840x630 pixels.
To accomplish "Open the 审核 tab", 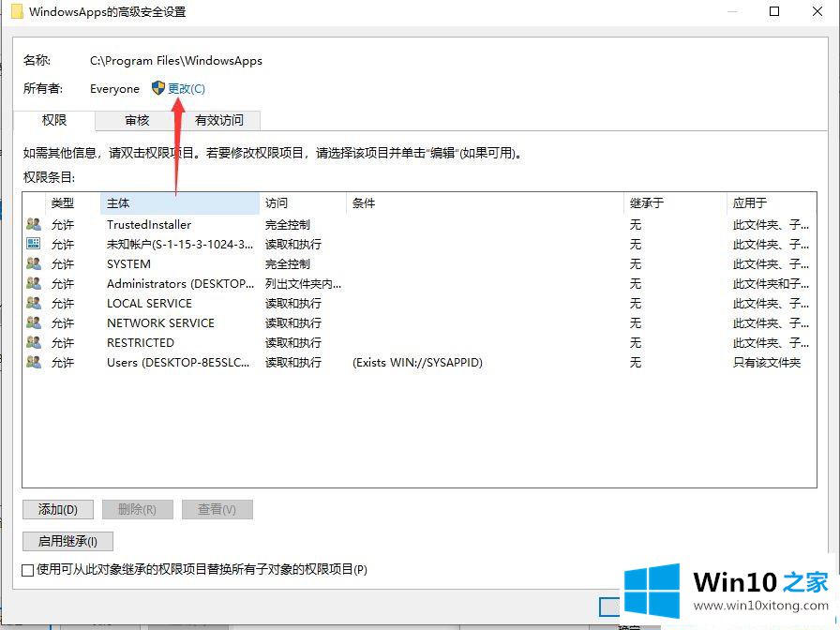I will 137,121.
